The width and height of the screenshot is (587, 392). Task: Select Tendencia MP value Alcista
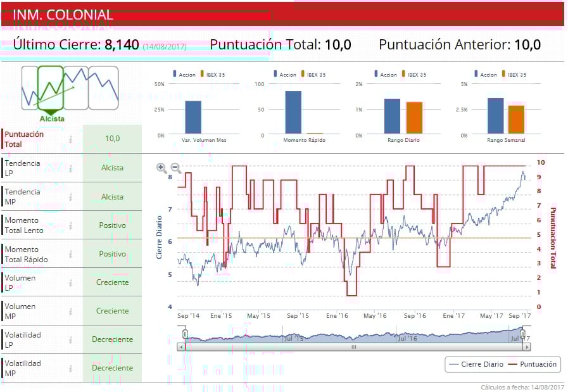point(112,196)
